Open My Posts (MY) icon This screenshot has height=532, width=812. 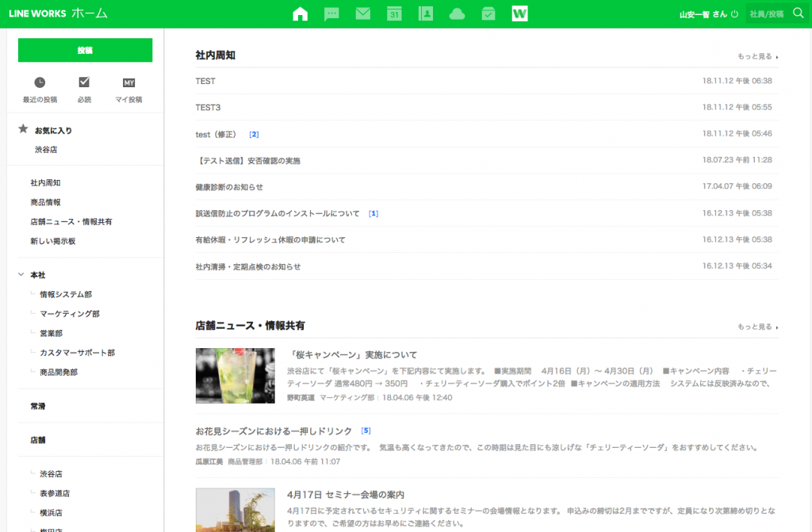click(128, 82)
